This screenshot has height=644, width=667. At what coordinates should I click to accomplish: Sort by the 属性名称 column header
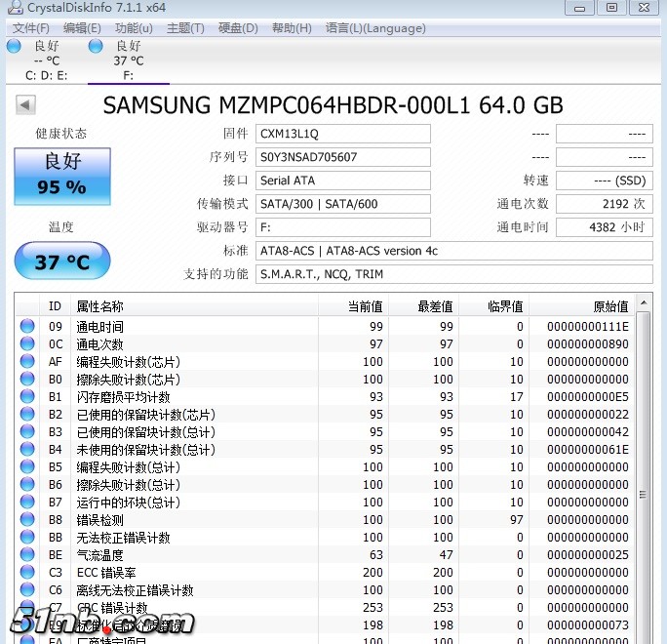(195, 306)
